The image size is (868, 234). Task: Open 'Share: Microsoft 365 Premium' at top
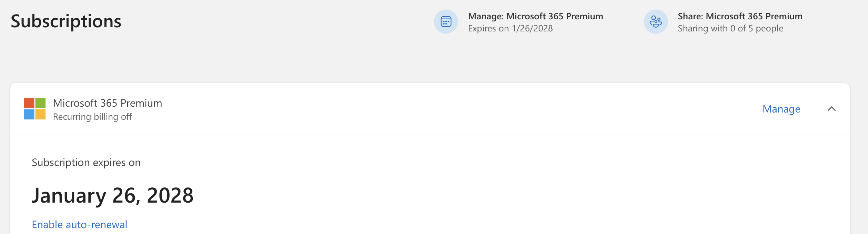click(740, 16)
